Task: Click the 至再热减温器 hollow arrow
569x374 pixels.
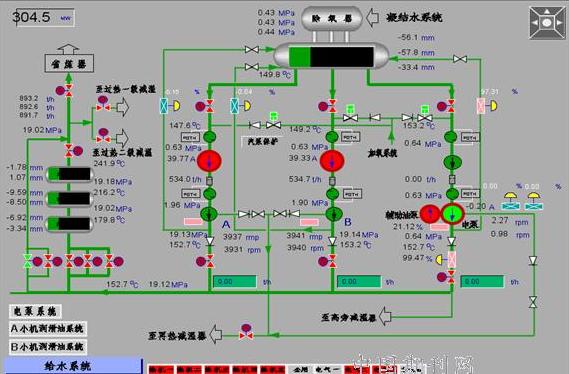Action: (x=216, y=334)
